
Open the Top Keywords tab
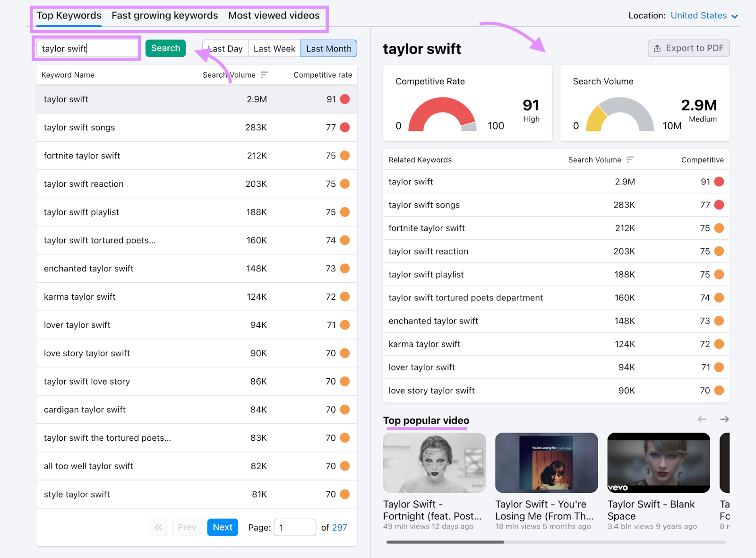(69, 16)
